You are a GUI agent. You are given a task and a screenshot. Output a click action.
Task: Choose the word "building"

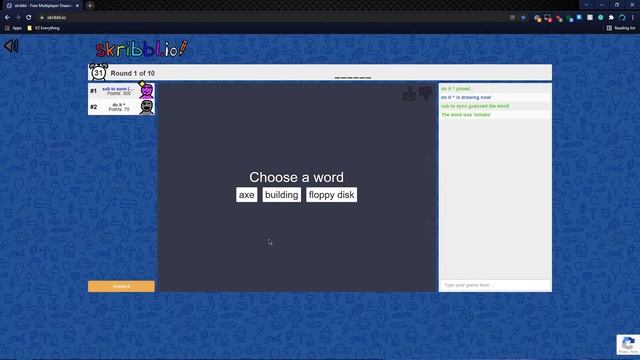tap(282, 195)
